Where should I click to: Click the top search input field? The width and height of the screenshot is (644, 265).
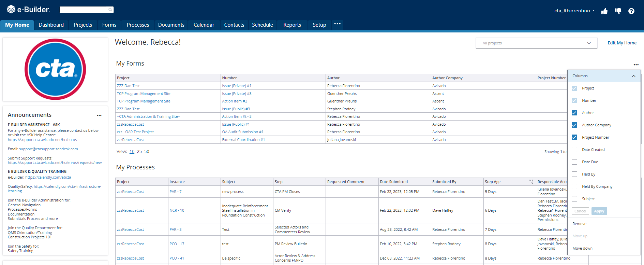(84, 10)
